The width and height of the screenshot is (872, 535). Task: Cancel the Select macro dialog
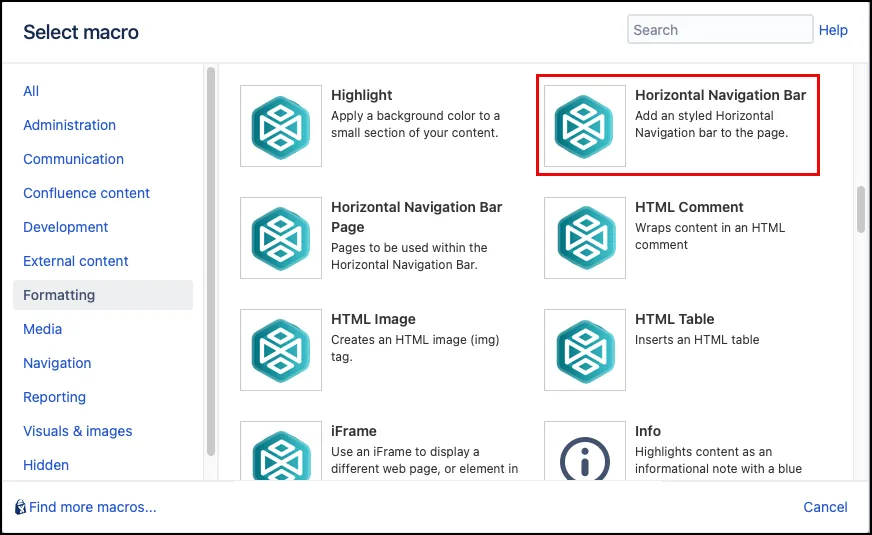click(x=825, y=507)
